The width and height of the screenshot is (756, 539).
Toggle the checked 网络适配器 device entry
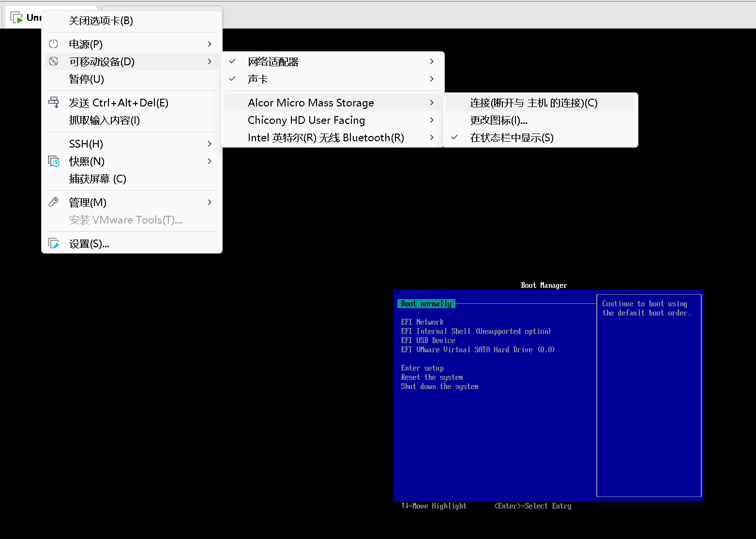[x=273, y=62]
